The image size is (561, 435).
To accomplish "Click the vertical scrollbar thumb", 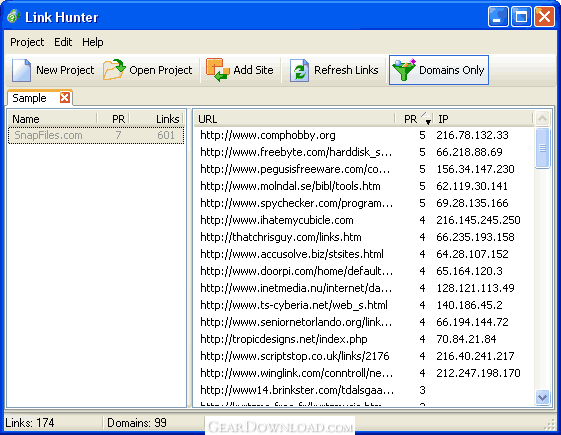I will tap(542, 148).
